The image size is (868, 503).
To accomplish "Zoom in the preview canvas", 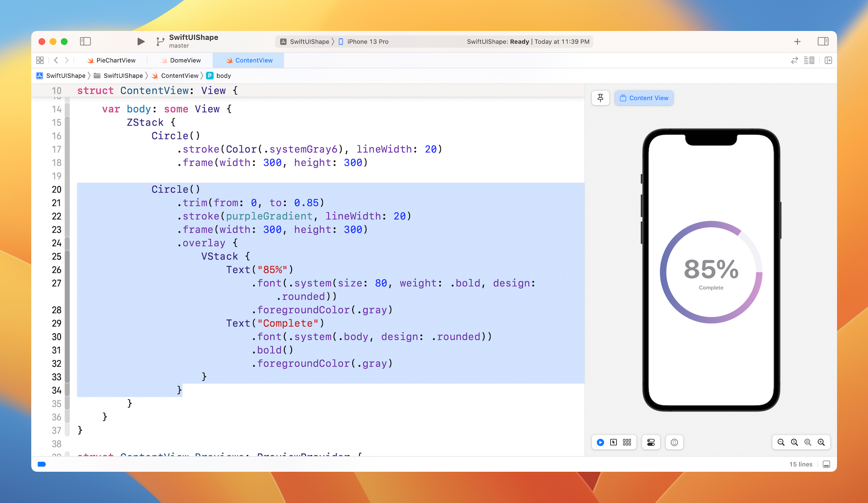I will pos(821,442).
